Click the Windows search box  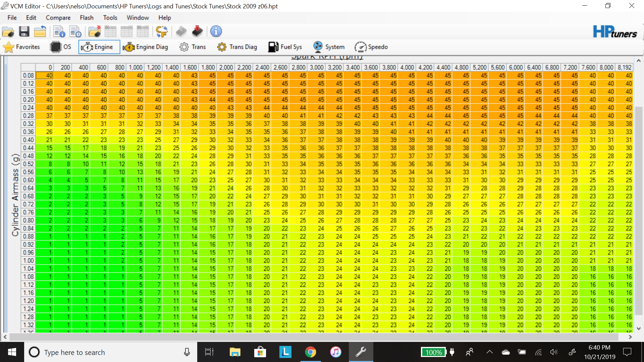click(x=101, y=352)
